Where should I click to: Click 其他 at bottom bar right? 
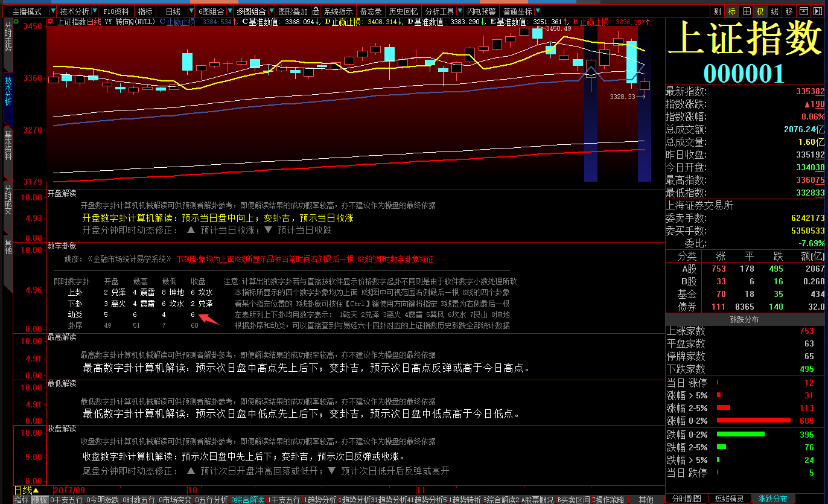coord(646,500)
